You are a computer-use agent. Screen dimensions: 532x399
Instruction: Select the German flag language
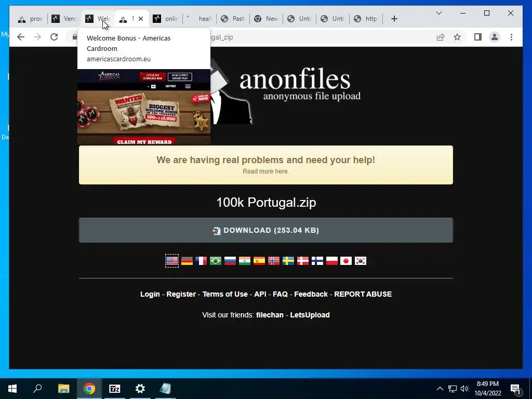click(187, 261)
